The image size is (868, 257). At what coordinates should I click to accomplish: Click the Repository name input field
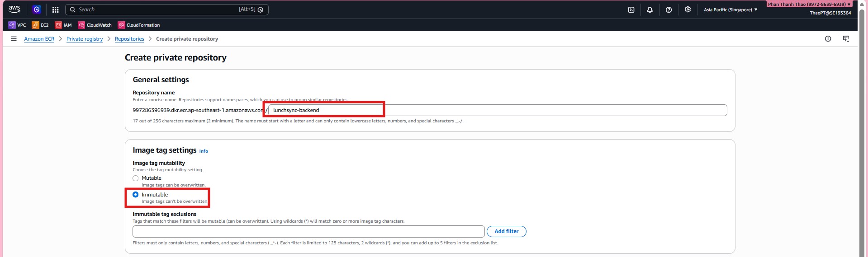pos(498,110)
